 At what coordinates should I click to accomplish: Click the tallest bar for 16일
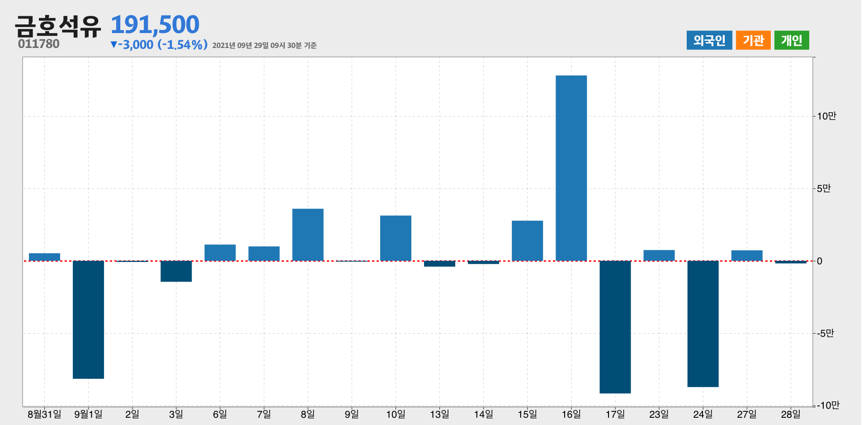tap(571, 168)
